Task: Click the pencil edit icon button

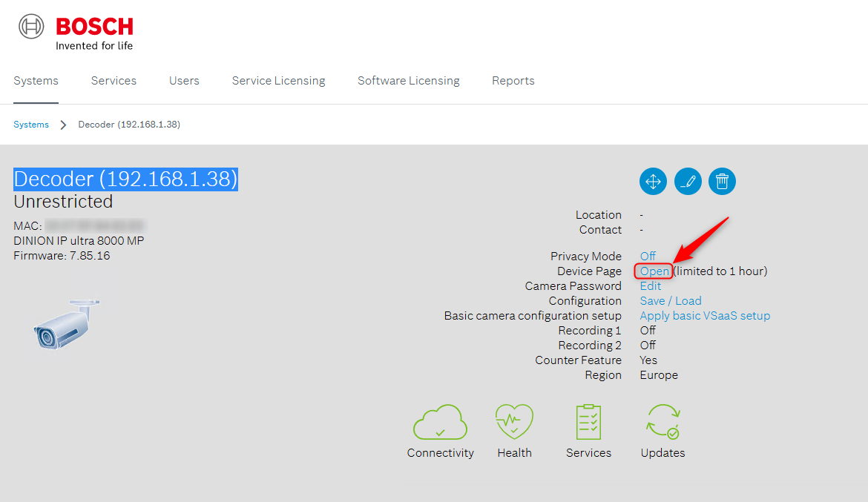Action: pyautogui.click(x=688, y=181)
